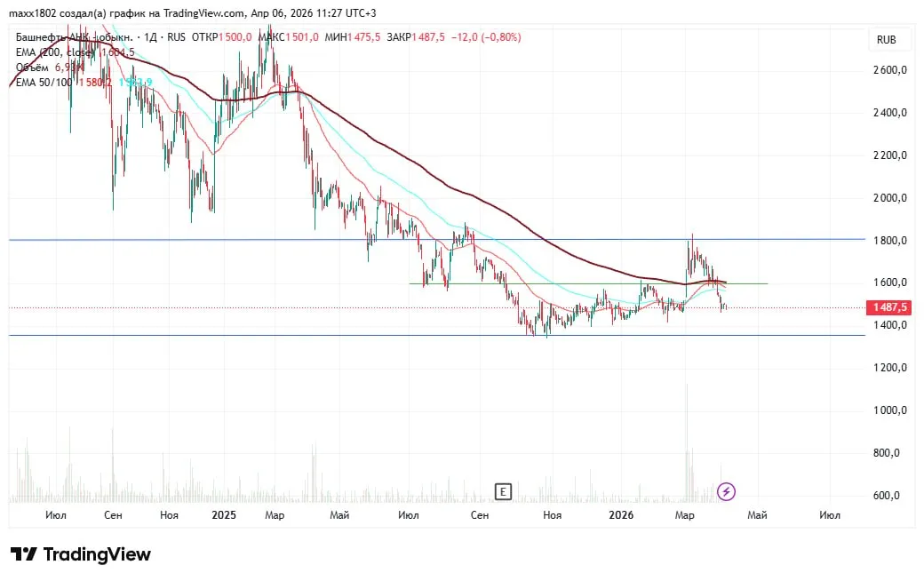Click the TradingView logo
This screenshot has height=581, width=924.
(x=81, y=554)
